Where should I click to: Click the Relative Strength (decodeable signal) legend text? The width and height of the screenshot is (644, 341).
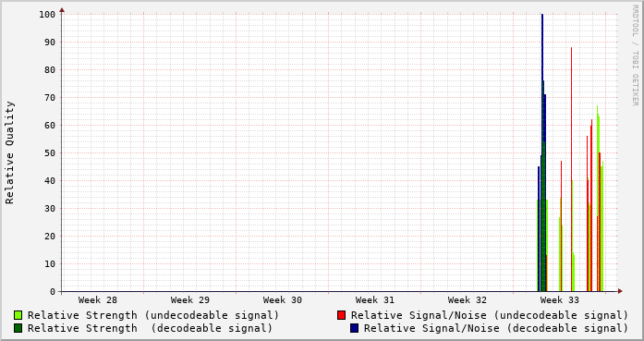coord(151,328)
